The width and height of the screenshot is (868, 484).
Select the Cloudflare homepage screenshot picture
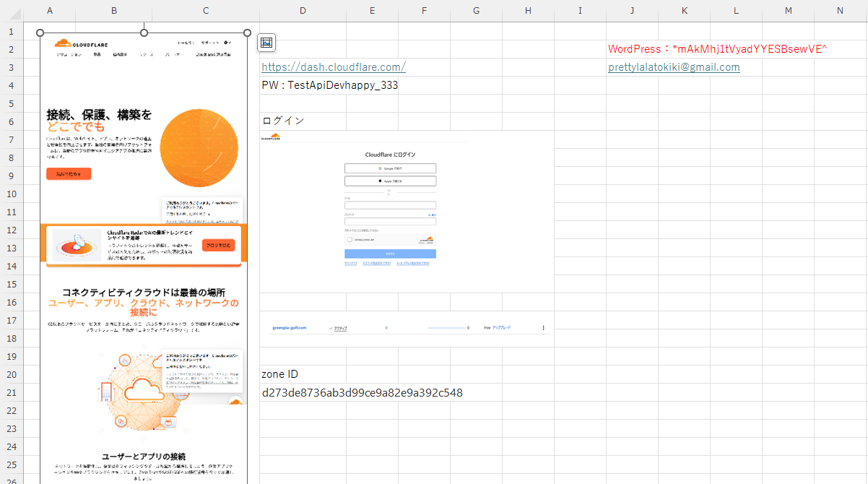[x=144, y=258]
